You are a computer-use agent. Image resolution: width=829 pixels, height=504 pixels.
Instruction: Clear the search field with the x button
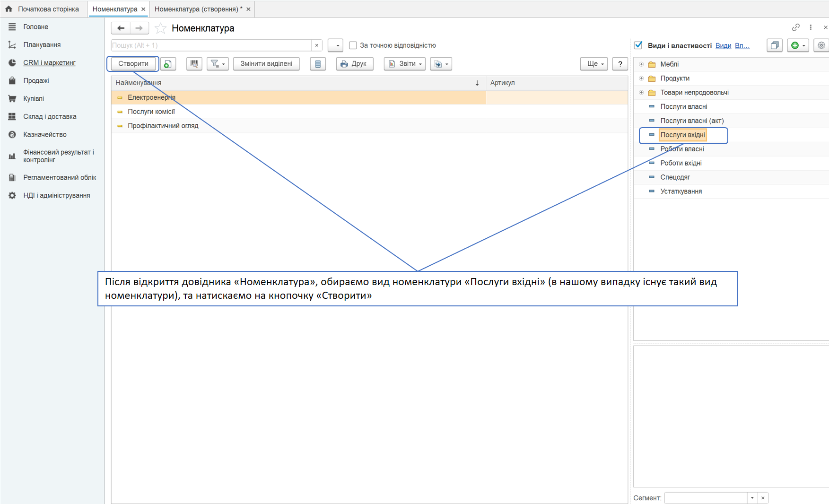(x=317, y=45)
